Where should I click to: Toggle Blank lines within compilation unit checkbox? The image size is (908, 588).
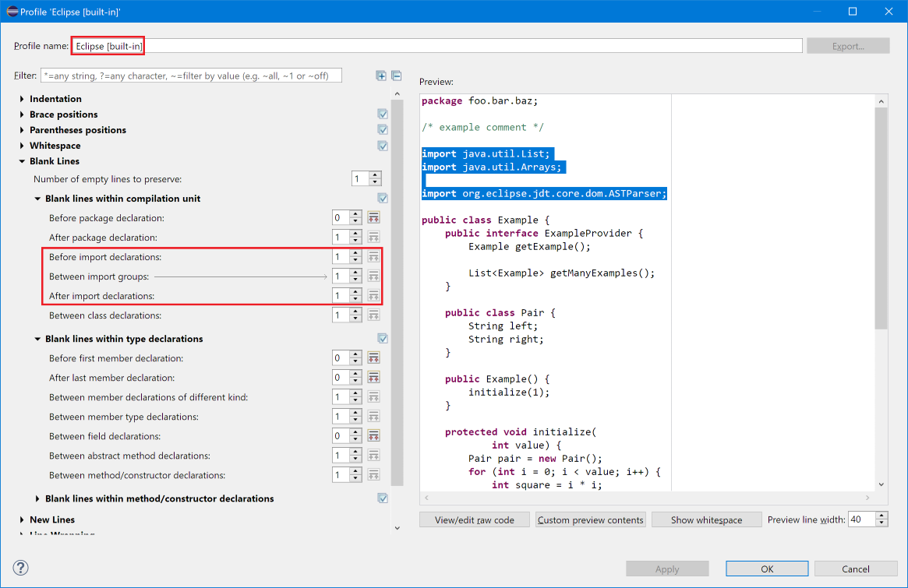[382, 199]
